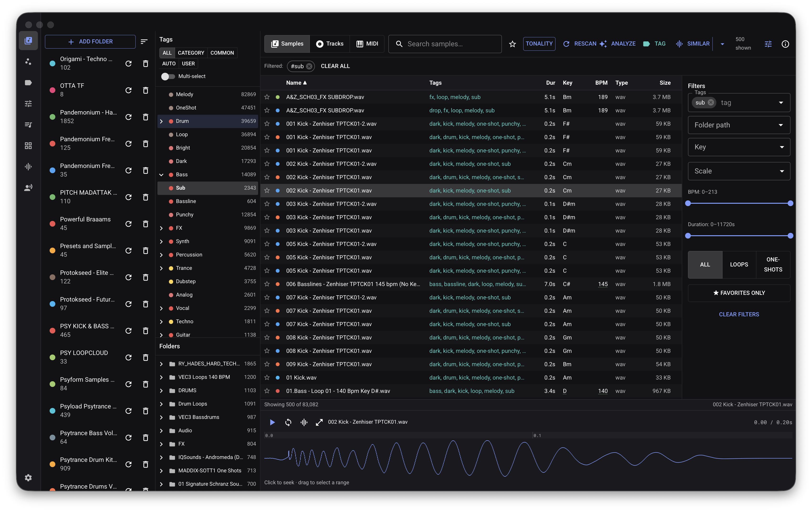Click the sort icon next to Add Folder
812x511 pixels.
point(144,42)
